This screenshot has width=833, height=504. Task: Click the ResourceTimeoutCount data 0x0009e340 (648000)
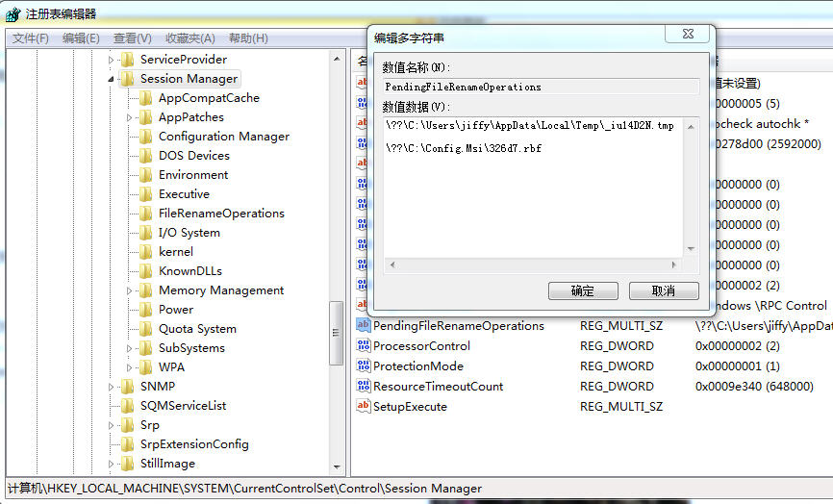(754, 387)
